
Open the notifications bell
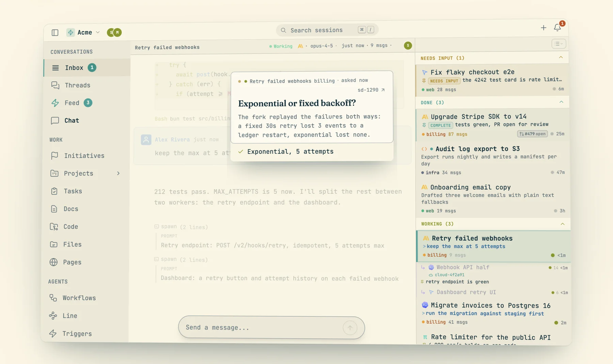tap(557, 28)
